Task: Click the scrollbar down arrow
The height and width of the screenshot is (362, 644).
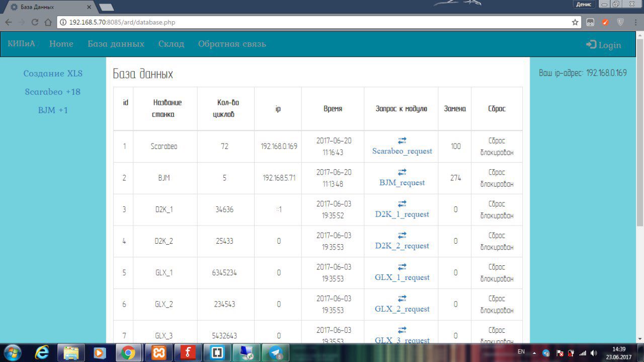Action: click(640, 339)
